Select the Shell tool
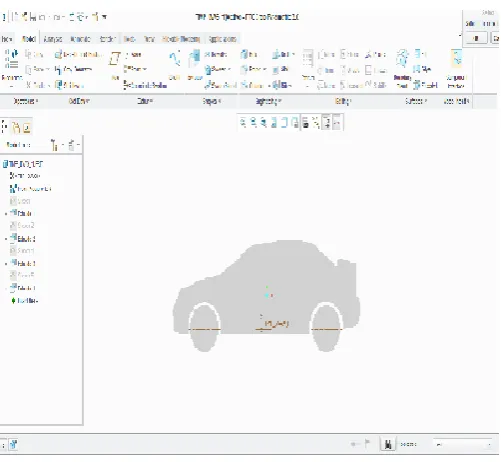501x462 pixels. (281, 69)
